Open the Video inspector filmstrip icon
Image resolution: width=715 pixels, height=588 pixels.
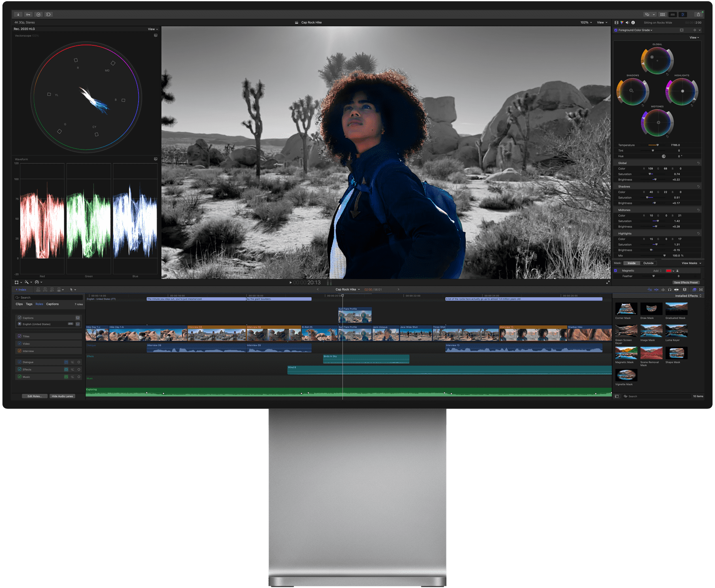(x=616, y=23)
